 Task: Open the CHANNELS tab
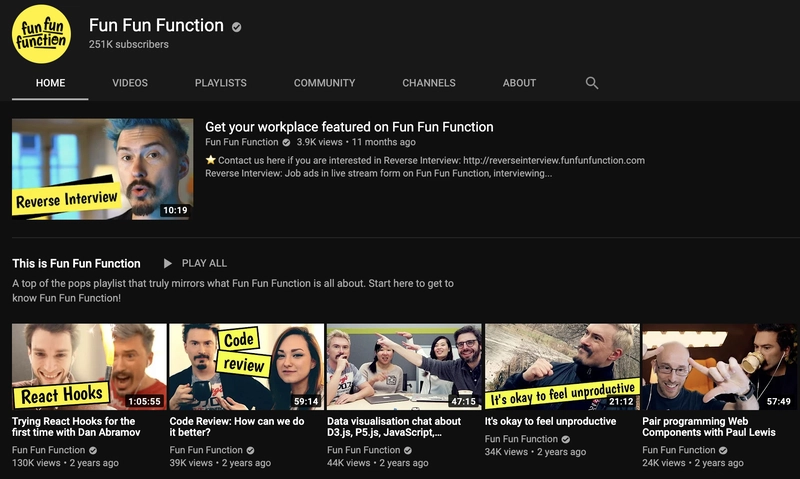point(429,83)
